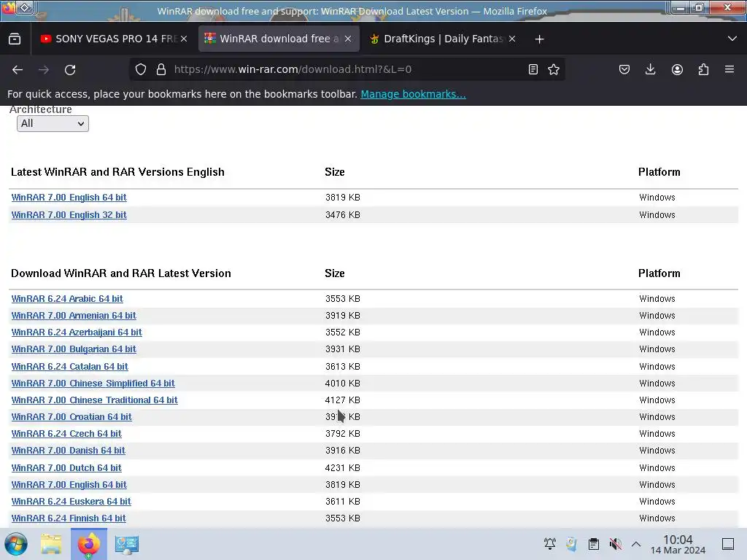
Task: Download WinRAR 7.00 Chinese Traditional 64 bit
Action: (94, 400)
